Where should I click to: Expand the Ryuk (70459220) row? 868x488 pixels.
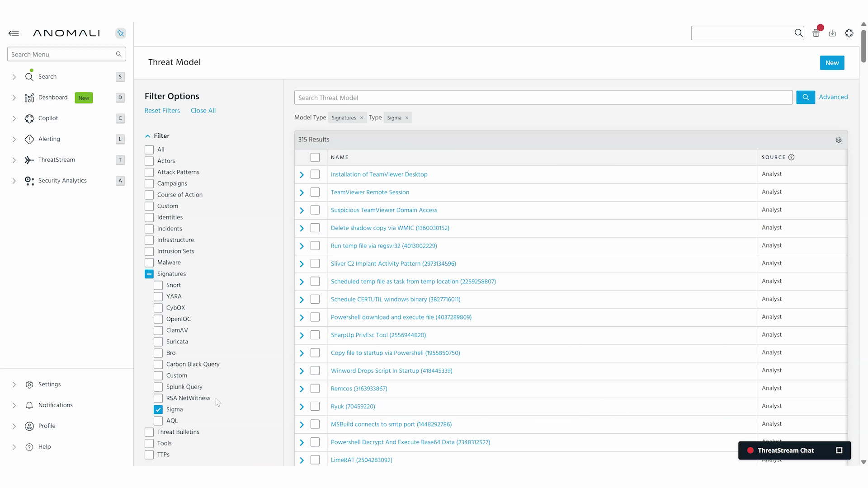302,407
